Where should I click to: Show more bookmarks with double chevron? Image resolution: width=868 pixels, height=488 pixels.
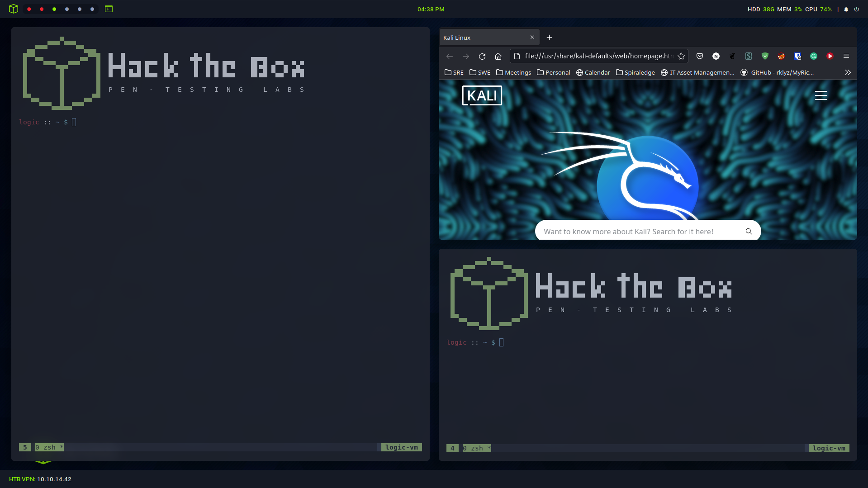848,72
